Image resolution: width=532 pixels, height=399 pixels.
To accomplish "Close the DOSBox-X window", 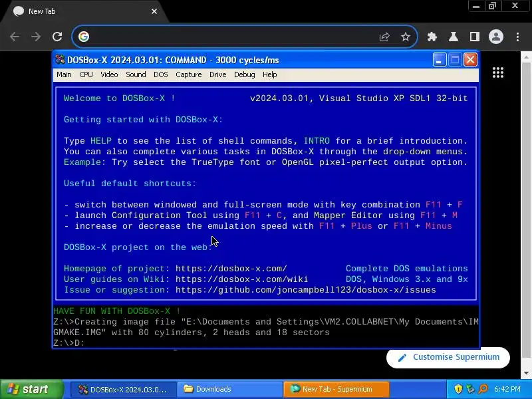I will point(471,60).
